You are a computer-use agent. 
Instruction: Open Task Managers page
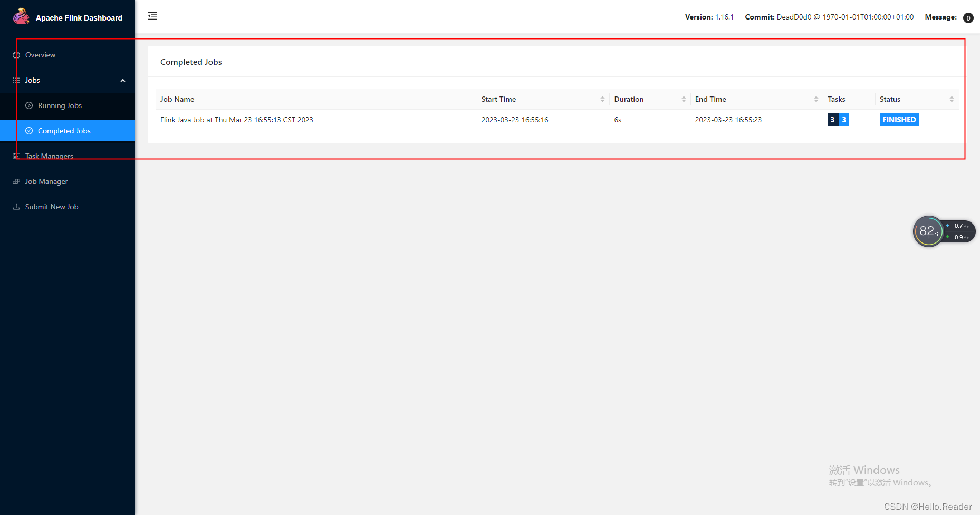(68, 156)
